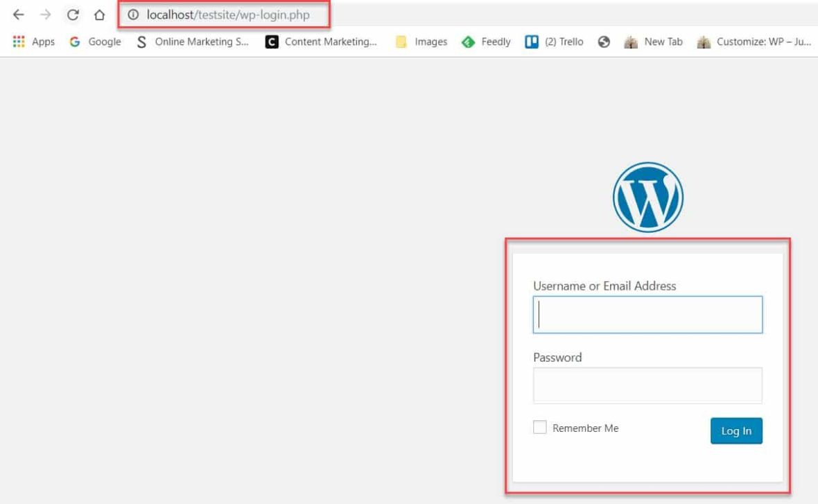Viewport: 818px width, 504px height.
Task: Click the browser forward arrow
Action: [x=46, y=15]
